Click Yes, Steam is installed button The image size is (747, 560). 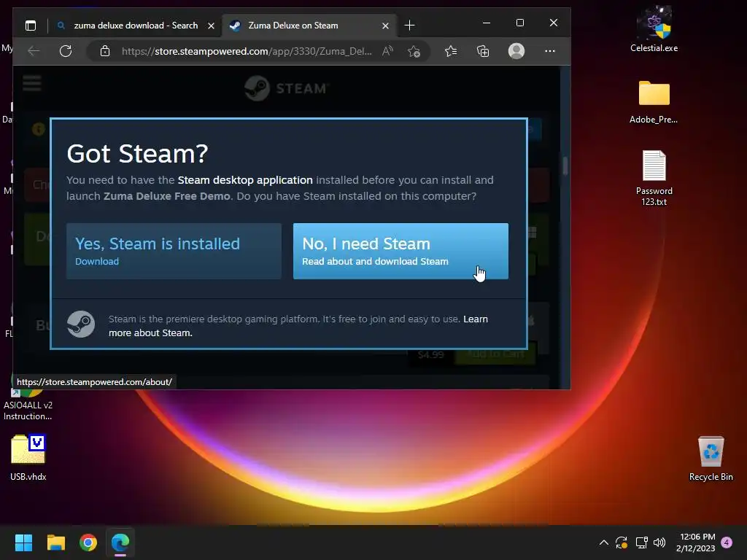click(174, 251)
